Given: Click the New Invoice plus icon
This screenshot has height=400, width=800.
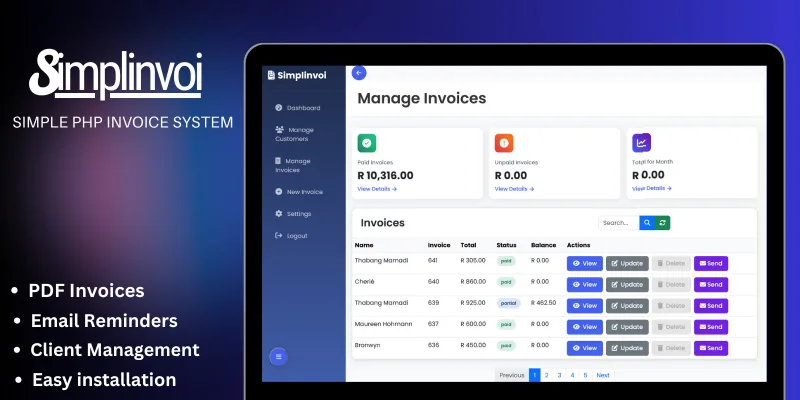Looking at the screenshot, I should click(279, 192).
